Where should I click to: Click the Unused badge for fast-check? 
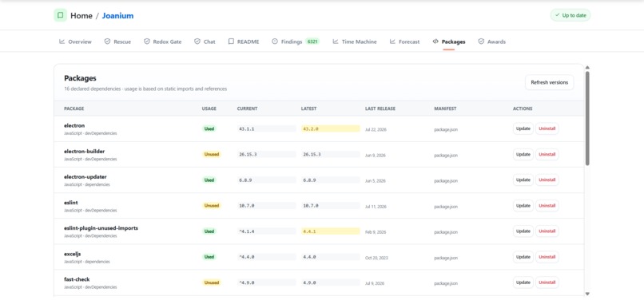(x=212, y=282)
